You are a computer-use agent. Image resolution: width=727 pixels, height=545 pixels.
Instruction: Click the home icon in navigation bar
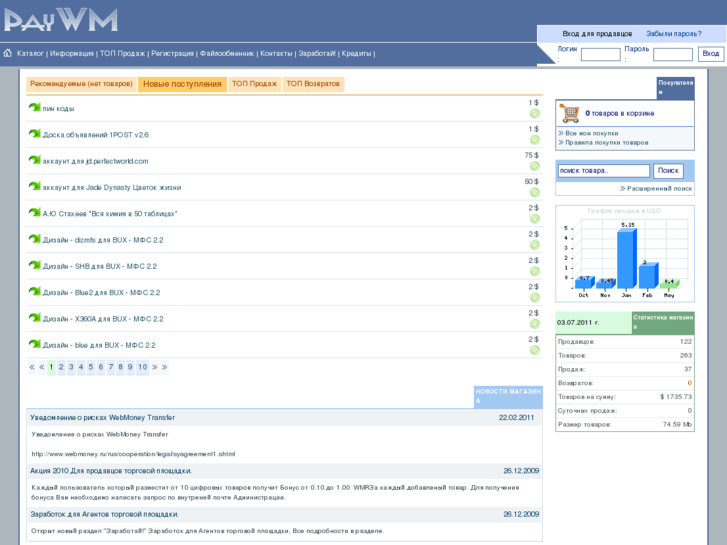click(x=7, y=53)
